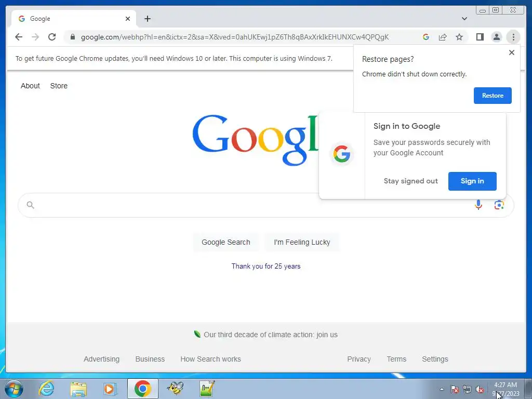532x399 pixels.
Task: Choose Stay signed out
Action: pyautogui.click(x=410, y=181)
